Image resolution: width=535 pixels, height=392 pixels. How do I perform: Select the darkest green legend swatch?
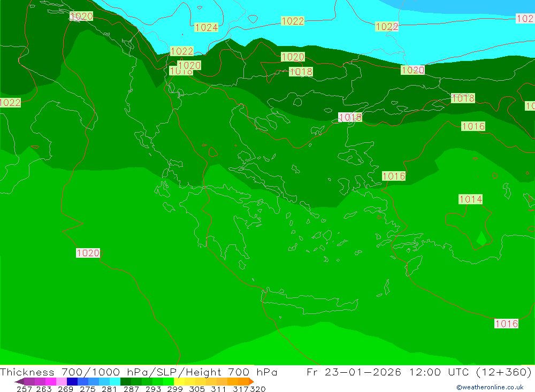126,381
